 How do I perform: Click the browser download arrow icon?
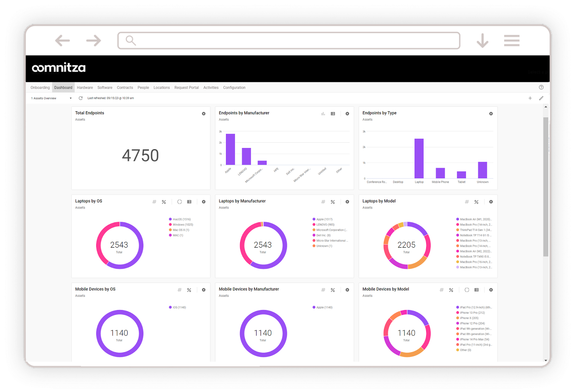point(482,41)
